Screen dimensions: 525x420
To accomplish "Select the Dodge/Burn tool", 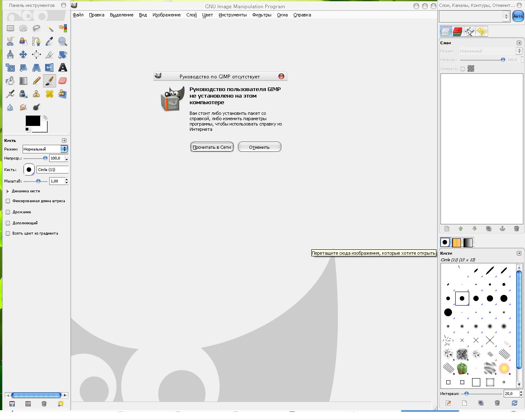I will [x=37, y=107].
